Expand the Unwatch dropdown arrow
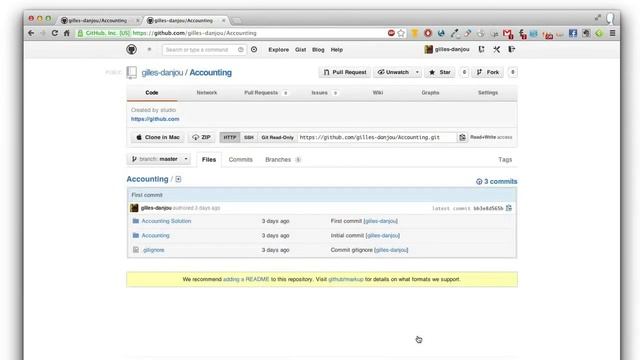Viewport: 640px width, 360px height. [x=417, y=72]
